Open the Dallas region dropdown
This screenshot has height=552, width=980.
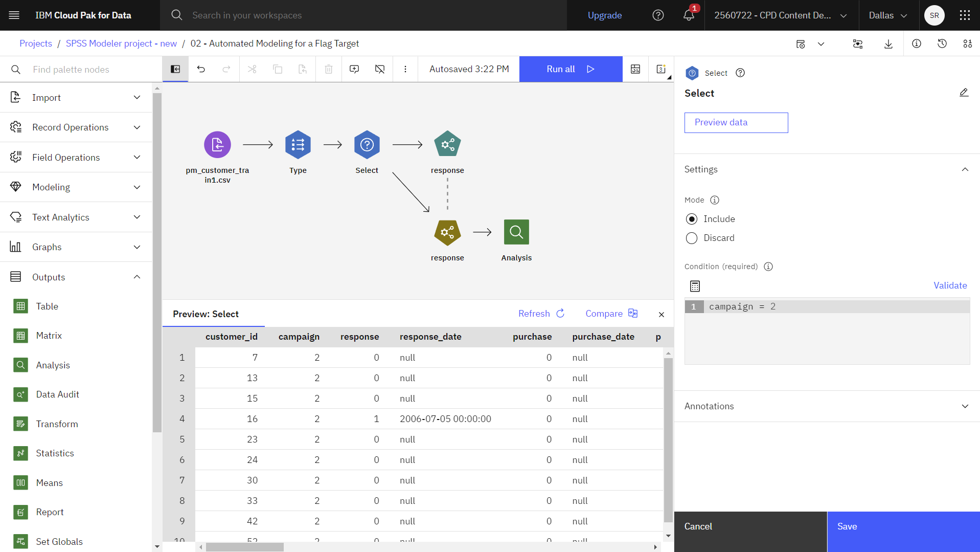(x=888, y=15)
